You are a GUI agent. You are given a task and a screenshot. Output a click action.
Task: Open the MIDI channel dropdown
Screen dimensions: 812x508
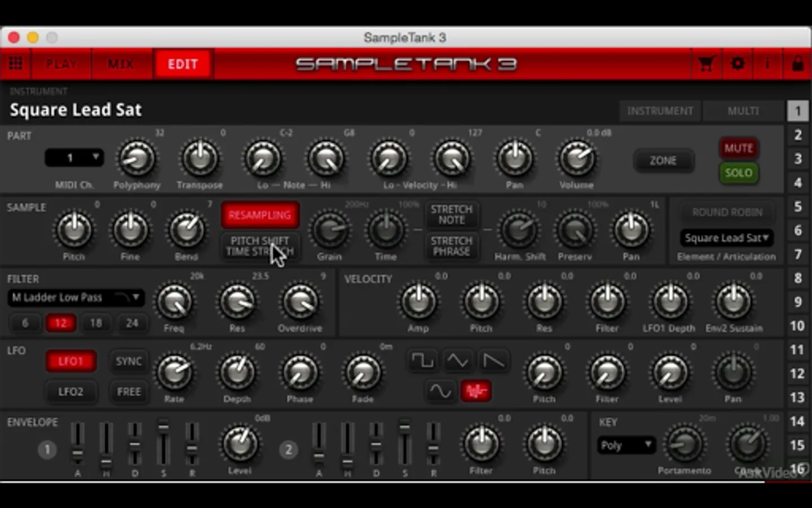[74, 157]
